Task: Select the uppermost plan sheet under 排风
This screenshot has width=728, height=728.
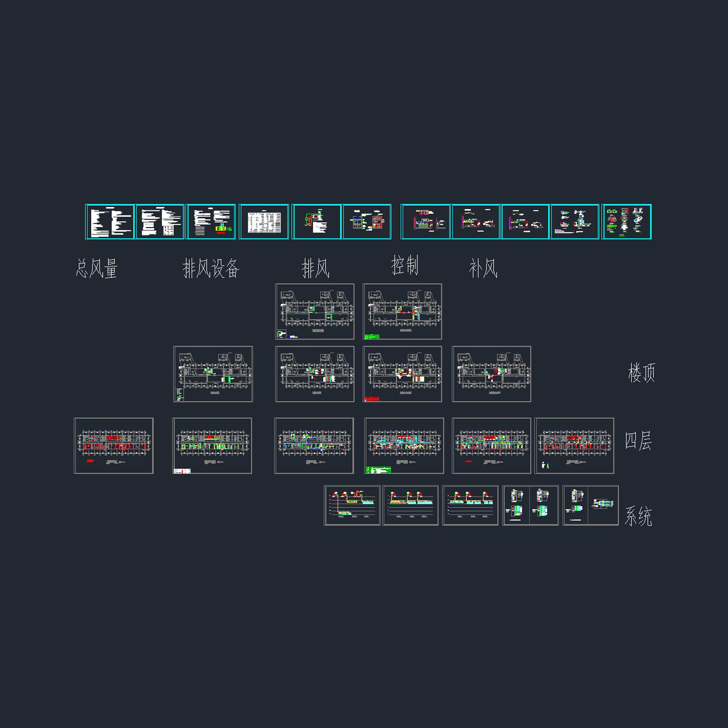Action: click(x=315, y=311)
